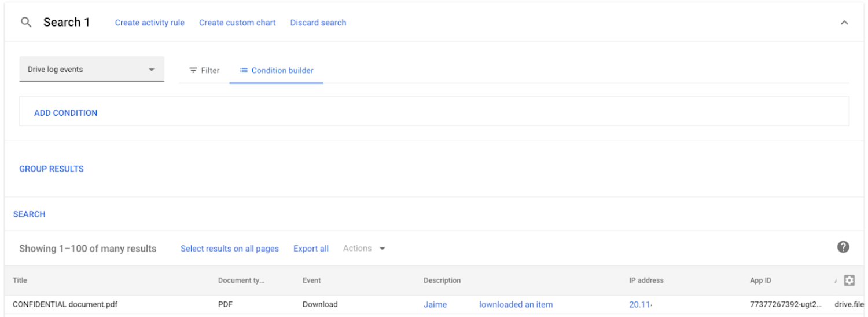Click the GROUP RESULTS button
The width and height of the screenshot is (868, 317).
click(x=52, y=169)
